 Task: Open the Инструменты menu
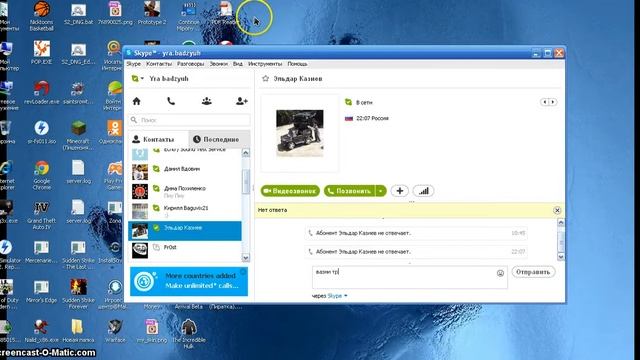point(265,64)
